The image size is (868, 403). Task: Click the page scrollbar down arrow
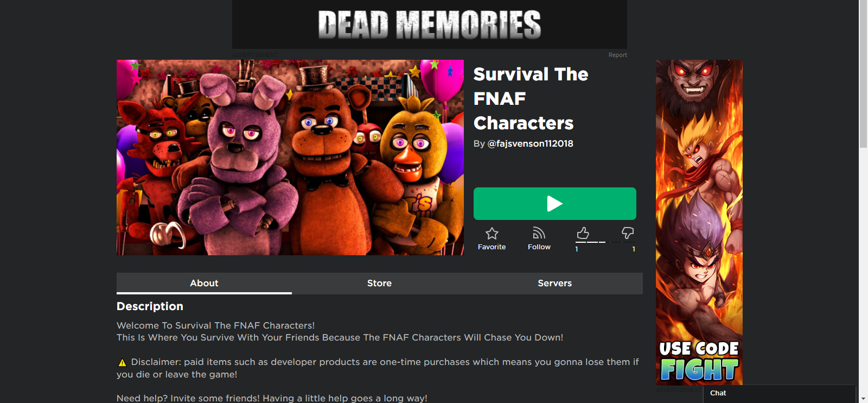[x=863, y=399]
